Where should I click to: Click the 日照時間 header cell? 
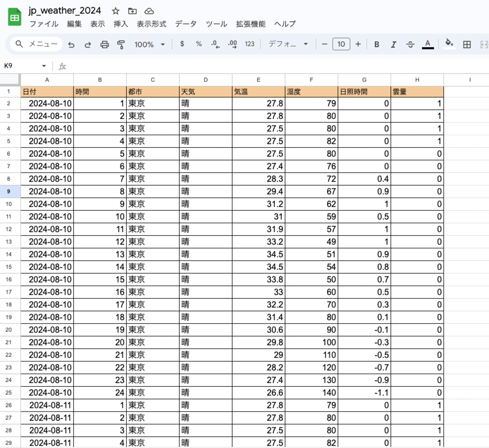pyautogui.click(x=364, y=92)
